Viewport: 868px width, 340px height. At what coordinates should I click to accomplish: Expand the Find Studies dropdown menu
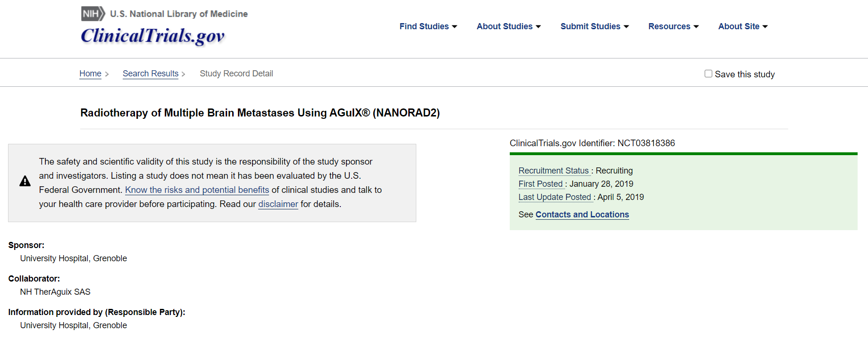pyautogui.click(x=428, y=26)
